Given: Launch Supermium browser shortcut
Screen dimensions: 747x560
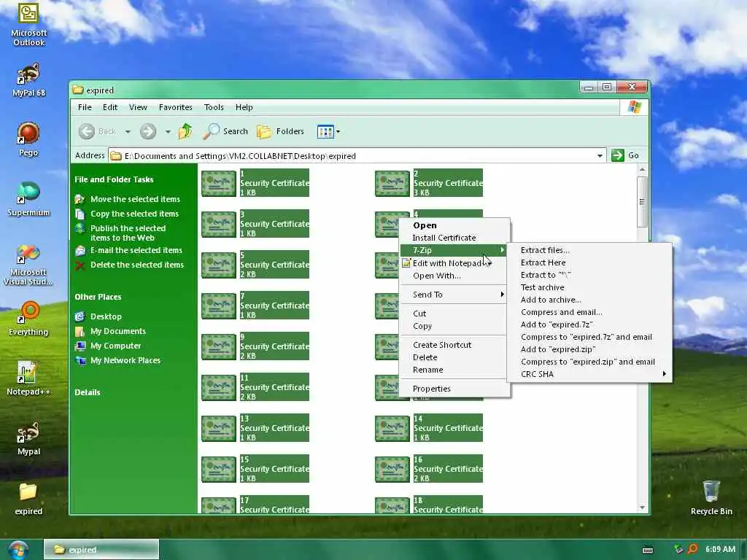Looking at the screenshot, I should [28, 199].
